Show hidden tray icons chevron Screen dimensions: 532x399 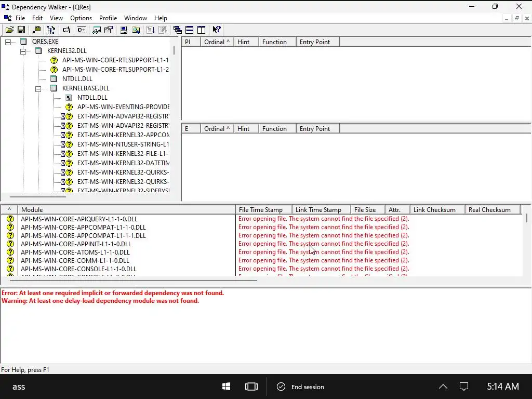tap(443, 387)
